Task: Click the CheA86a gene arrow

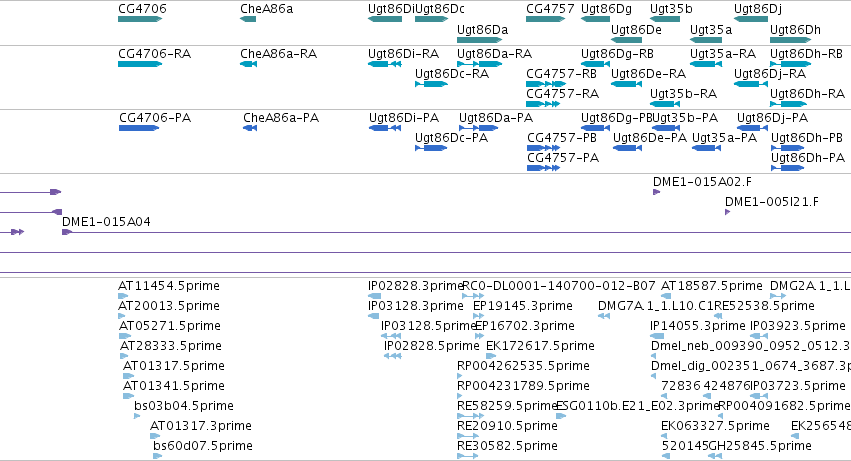Action: point(248,19)
